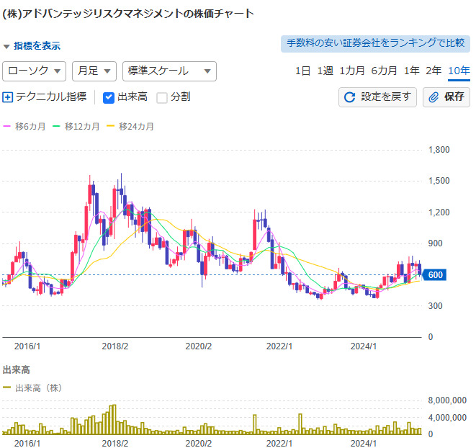This screenshot has width=476, height=448.
Task: Click the 出来高 section heading
Action: pyautogui.click(x=17, y=370)
